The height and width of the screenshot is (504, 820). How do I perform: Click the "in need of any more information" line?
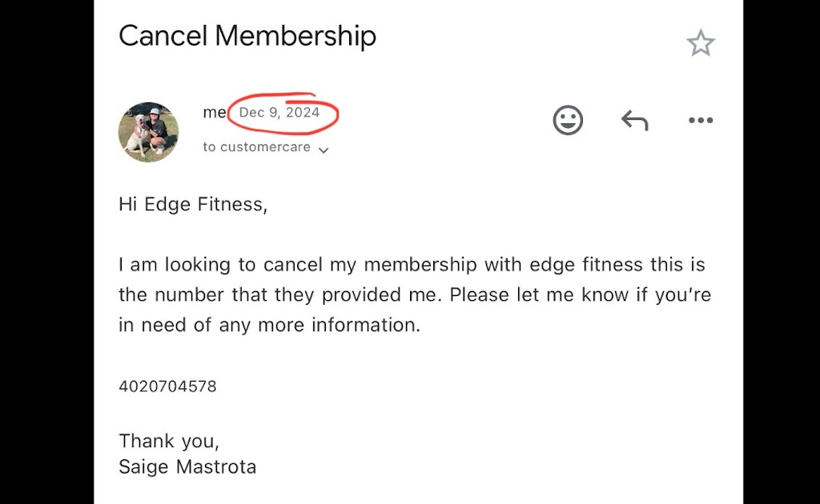[x=269, y=326]
